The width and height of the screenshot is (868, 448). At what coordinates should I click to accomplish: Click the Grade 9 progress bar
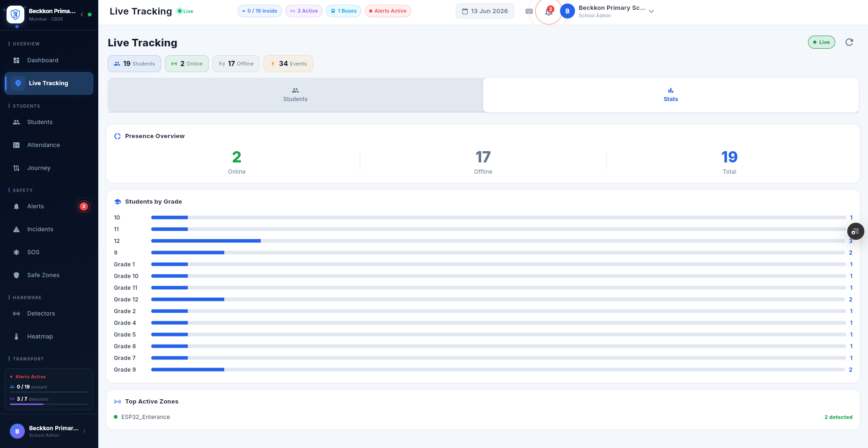point(498,370)
